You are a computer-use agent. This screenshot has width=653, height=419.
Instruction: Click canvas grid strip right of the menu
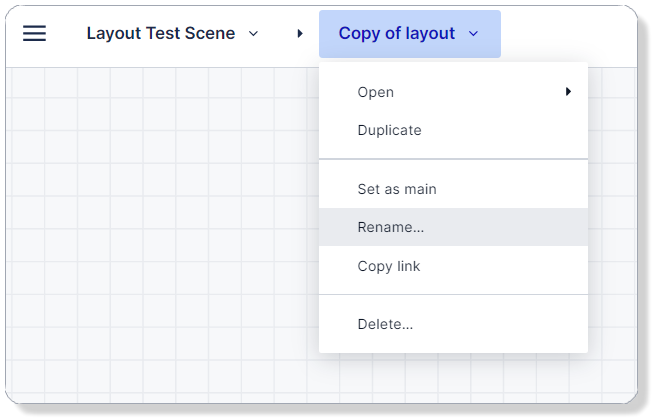pos(612,220)
